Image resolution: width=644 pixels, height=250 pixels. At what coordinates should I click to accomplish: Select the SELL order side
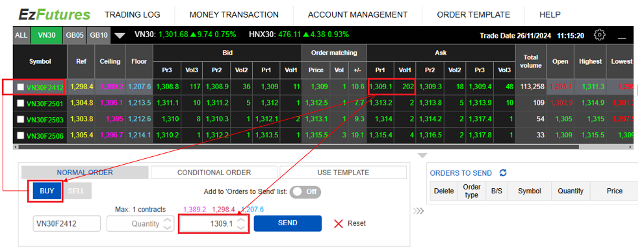77,191
